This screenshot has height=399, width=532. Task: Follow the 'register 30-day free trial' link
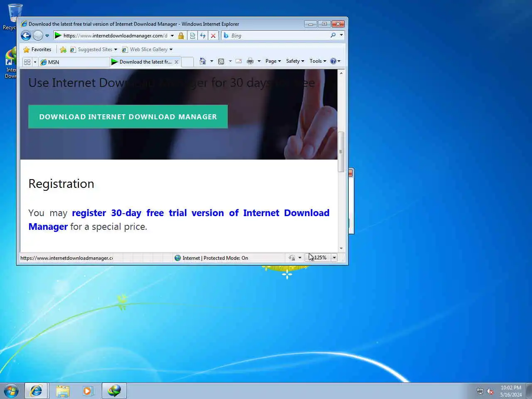[x=179, y=219]
